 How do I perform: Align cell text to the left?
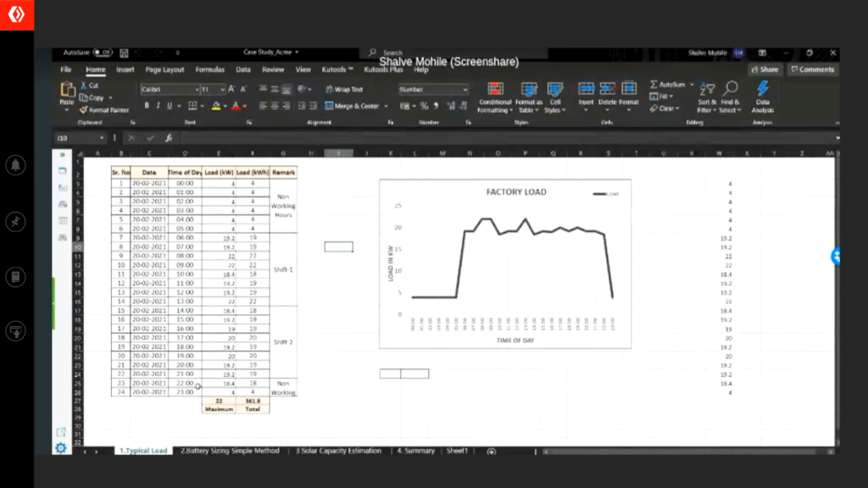coord(263,106)
